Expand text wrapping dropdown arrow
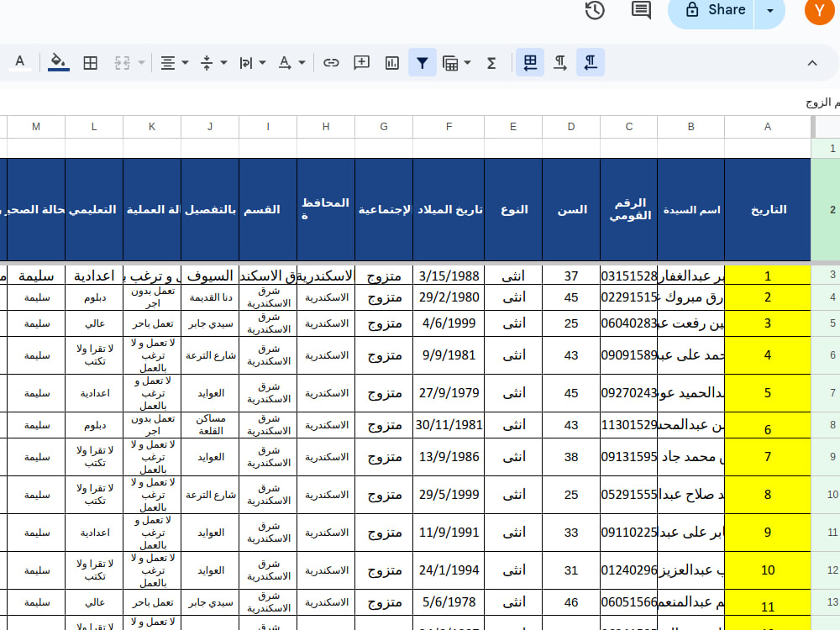Screen dimensions: 840x630 pos(262,63)
